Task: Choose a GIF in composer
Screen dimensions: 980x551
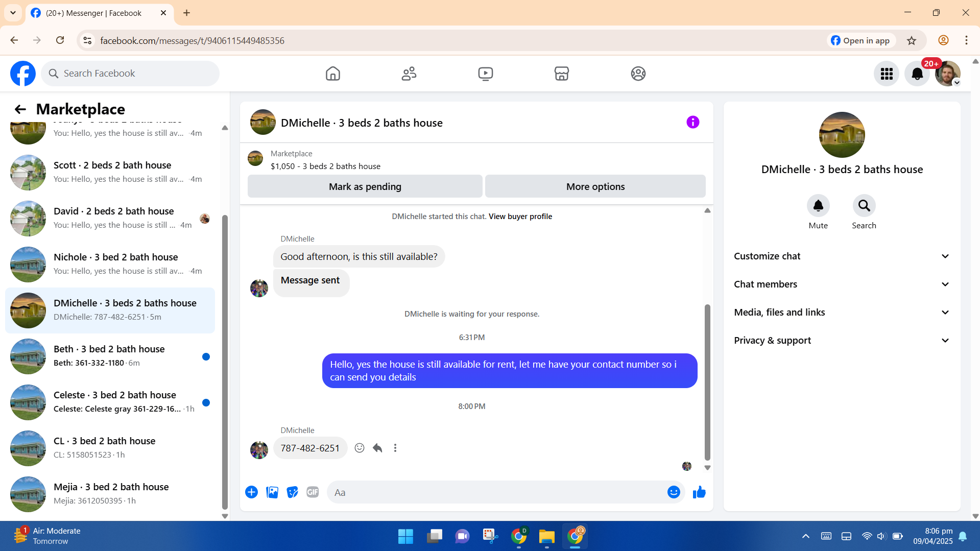Action: [313, 492]
